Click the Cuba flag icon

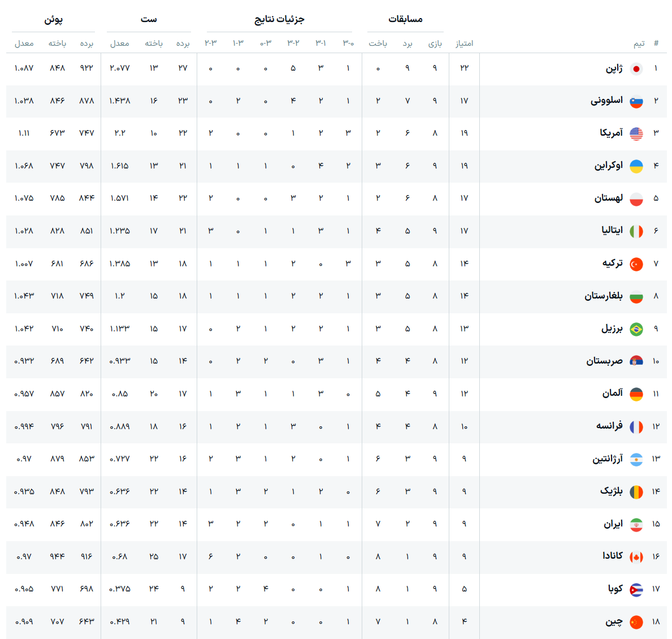636,590
